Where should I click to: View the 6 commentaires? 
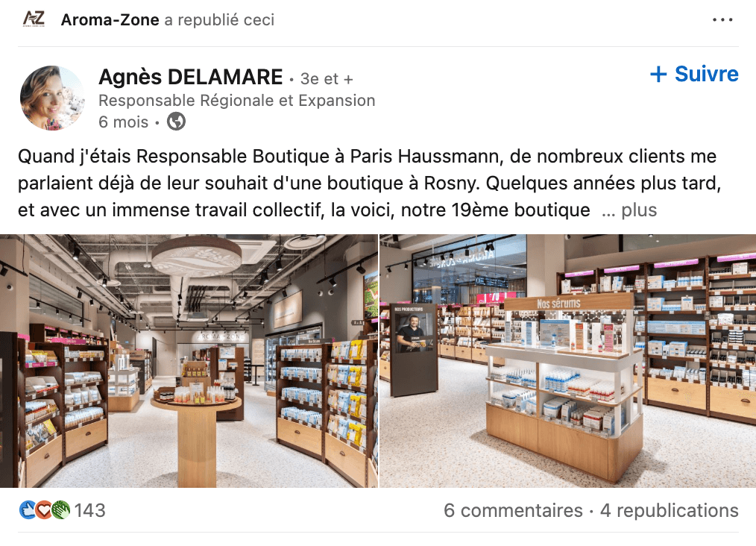tap(513, 510)
